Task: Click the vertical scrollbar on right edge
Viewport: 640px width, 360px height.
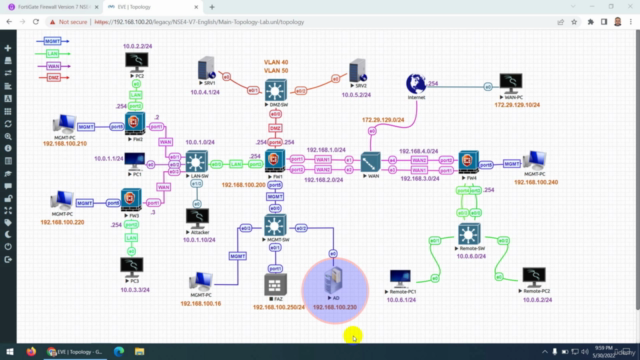Action: (638, 171)
